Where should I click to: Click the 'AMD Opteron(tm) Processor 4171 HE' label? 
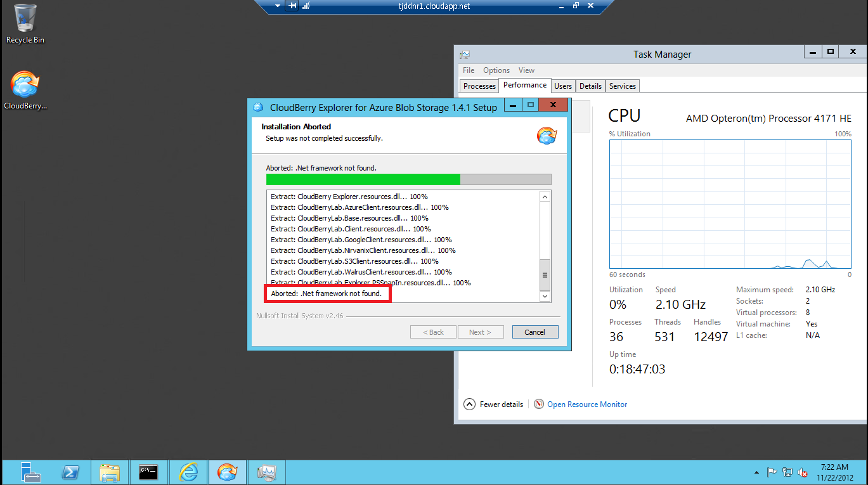[768, 119]
